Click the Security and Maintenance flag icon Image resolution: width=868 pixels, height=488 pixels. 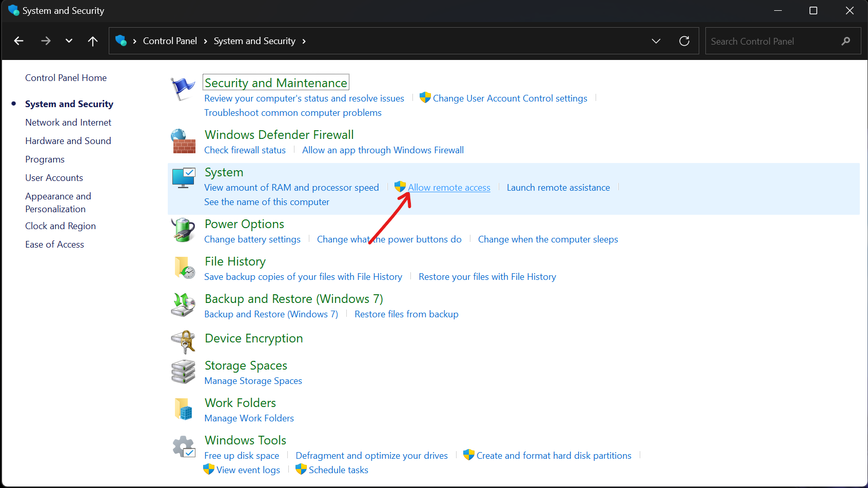[183, 88]
